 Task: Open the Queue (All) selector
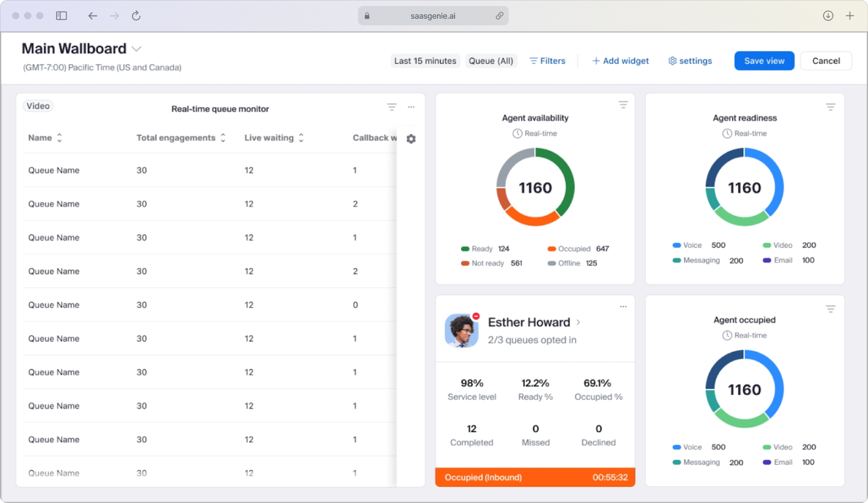tap(491, 60)
